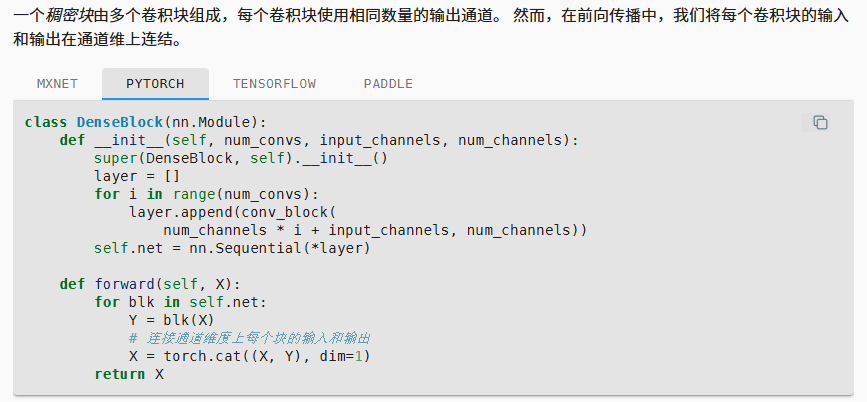Click the Y = blk(X) line
867x402 pixels.
coord(171,320)
